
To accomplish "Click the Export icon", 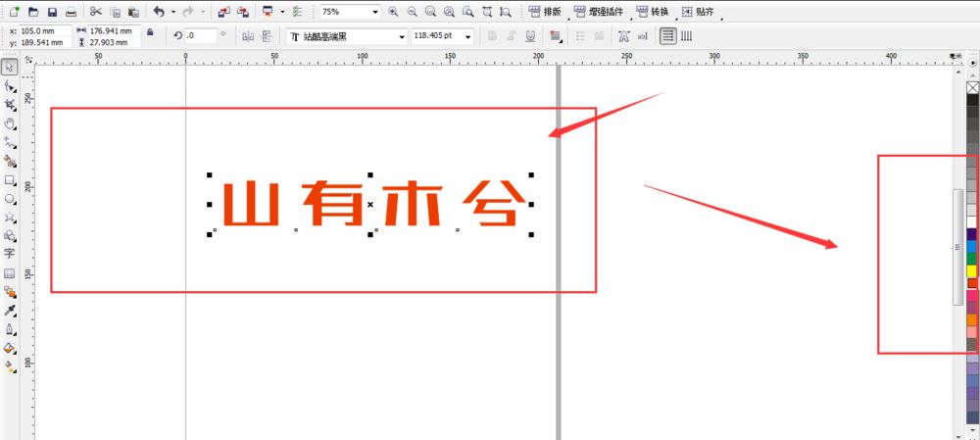I will point(243,11).
